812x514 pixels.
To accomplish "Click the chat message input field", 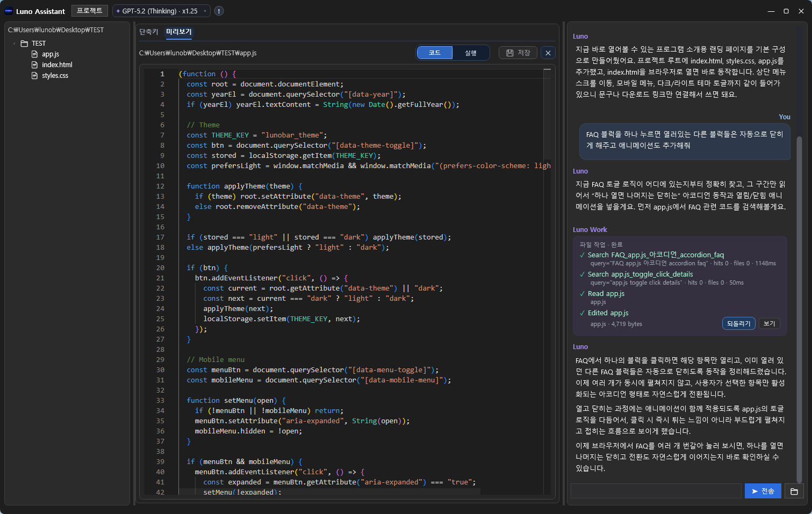I will tap(656, 491).
